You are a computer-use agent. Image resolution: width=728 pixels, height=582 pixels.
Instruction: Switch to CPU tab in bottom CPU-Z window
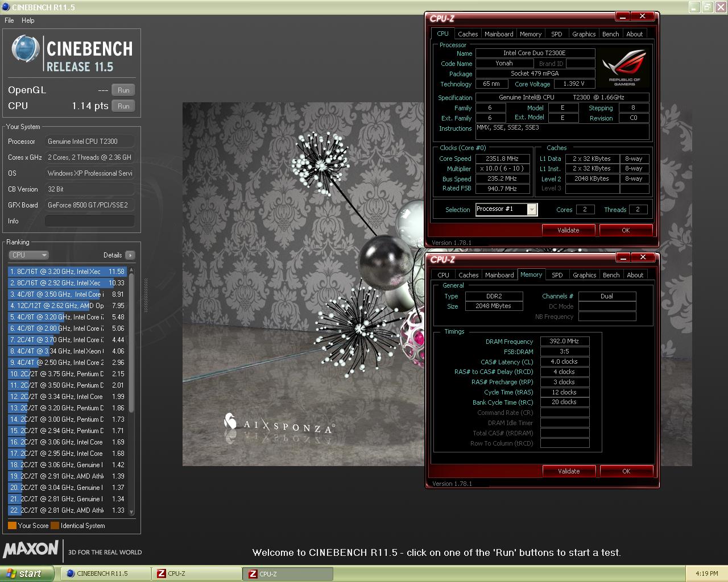coord(444,275)
